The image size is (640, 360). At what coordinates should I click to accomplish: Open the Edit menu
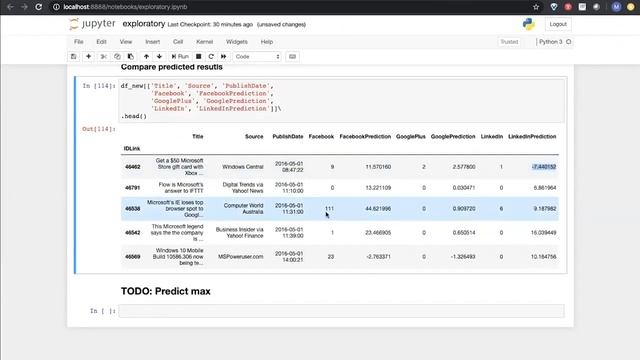coord(101,42)
